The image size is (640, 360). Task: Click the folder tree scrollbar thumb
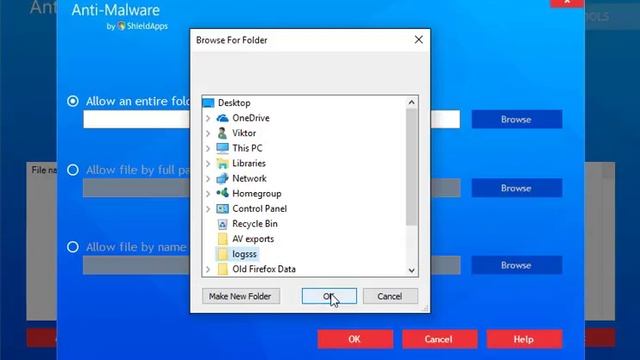411,167
